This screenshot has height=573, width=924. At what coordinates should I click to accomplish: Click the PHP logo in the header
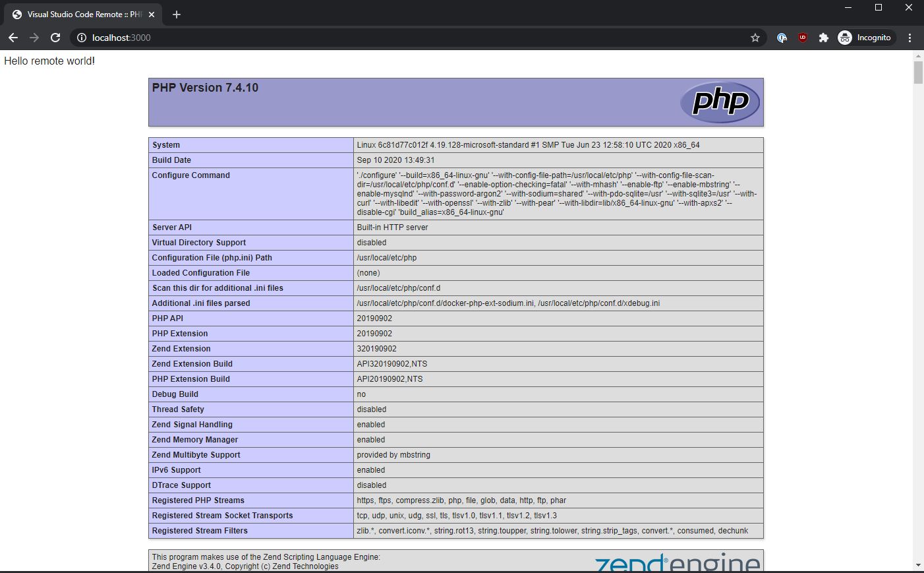pyautogui.click(x=720, y=102)
